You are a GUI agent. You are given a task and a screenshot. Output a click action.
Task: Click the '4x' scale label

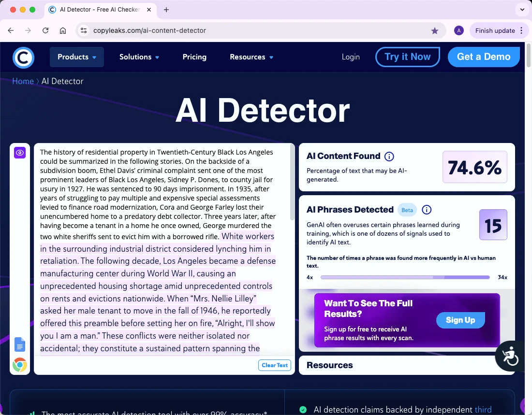[x=310, y=277]
